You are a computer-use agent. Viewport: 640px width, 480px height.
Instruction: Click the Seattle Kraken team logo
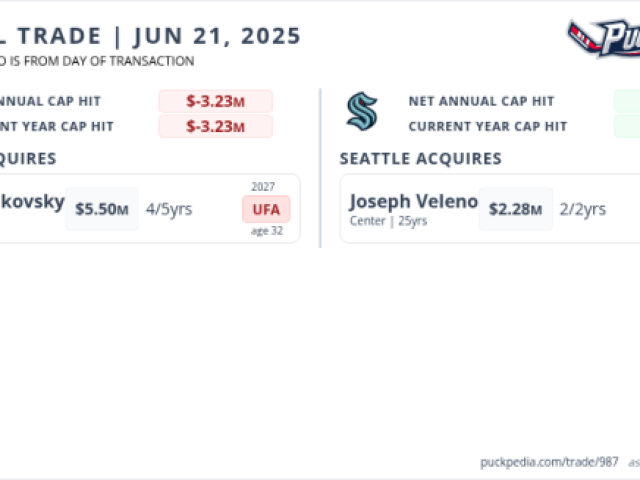coord(362,112)
